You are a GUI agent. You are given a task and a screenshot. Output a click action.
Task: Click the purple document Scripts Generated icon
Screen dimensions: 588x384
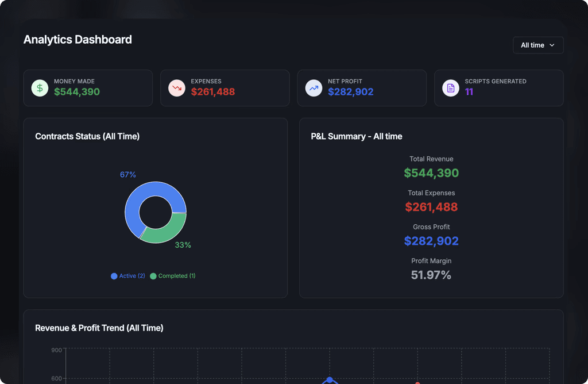[451, 88]
